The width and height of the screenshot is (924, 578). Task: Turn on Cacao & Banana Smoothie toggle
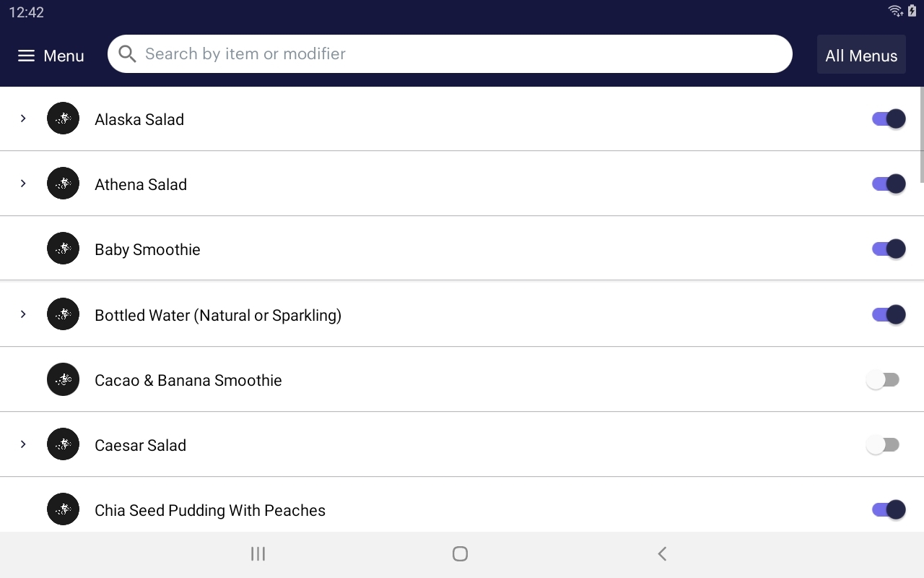[883, 379]
